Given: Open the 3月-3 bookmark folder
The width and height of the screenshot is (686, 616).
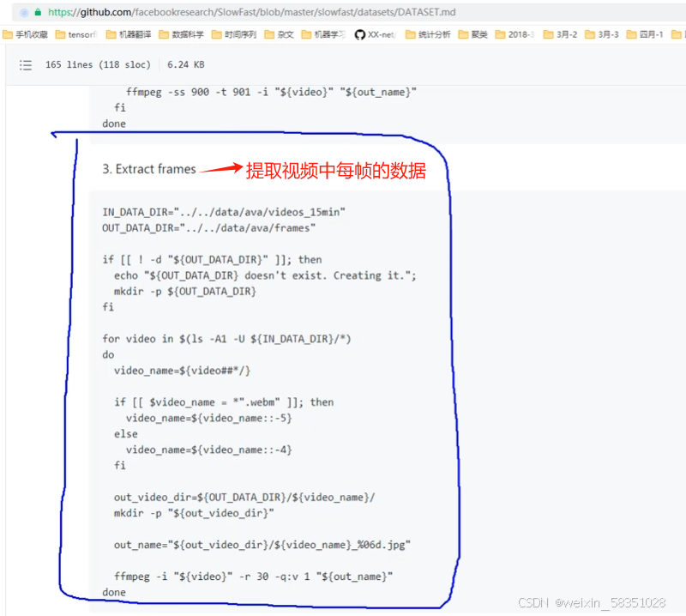Looking at the screenshot, I should [602, 34].
